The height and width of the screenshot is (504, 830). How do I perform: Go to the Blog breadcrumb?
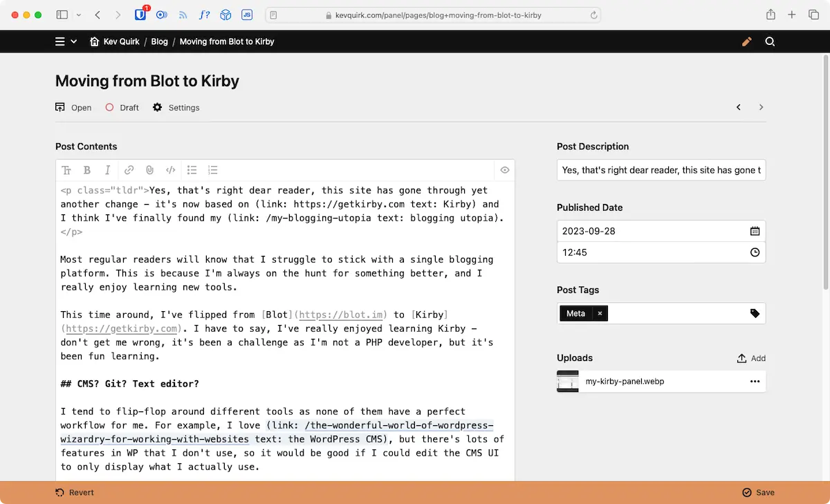point(159,41)
